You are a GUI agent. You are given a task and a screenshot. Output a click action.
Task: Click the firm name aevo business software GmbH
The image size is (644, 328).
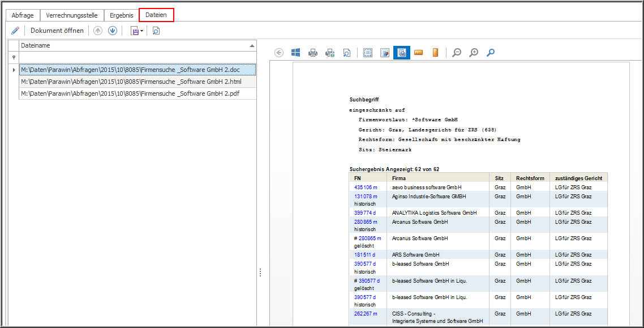pyautogui.click(x=426, y=187)
